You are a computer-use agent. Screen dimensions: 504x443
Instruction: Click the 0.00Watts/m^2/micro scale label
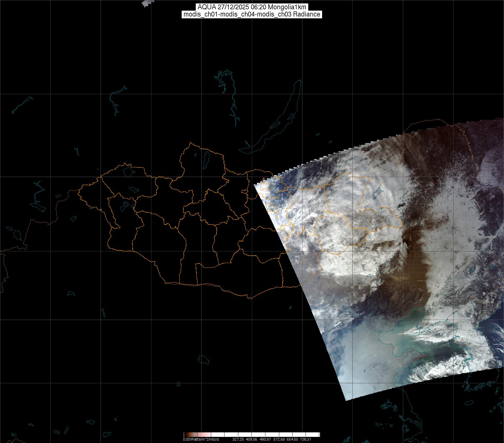pos(201,440)
